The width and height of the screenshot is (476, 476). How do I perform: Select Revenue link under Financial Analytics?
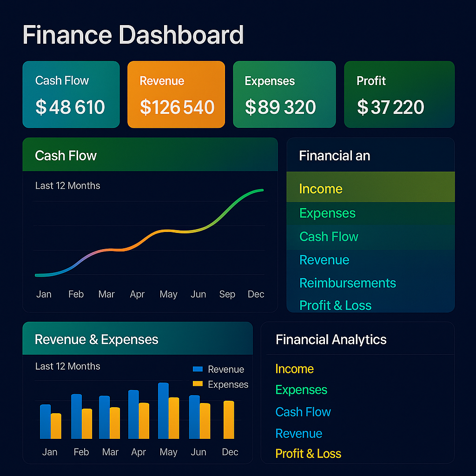(299, 434)
